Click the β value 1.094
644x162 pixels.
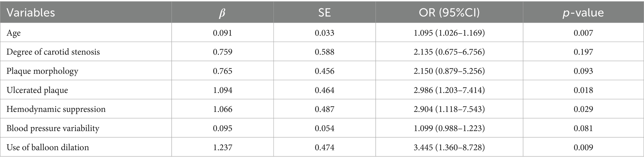click(222, 90)
